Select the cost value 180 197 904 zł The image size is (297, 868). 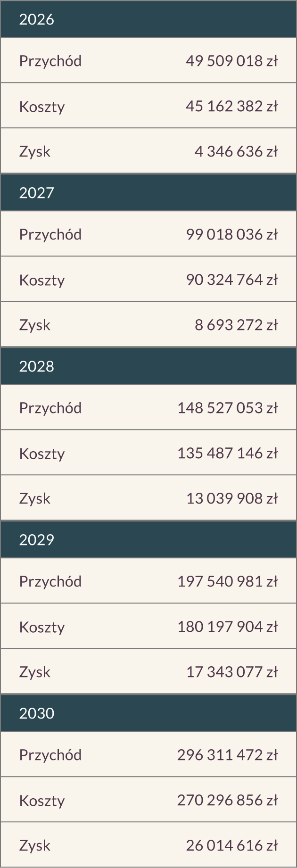227,627
